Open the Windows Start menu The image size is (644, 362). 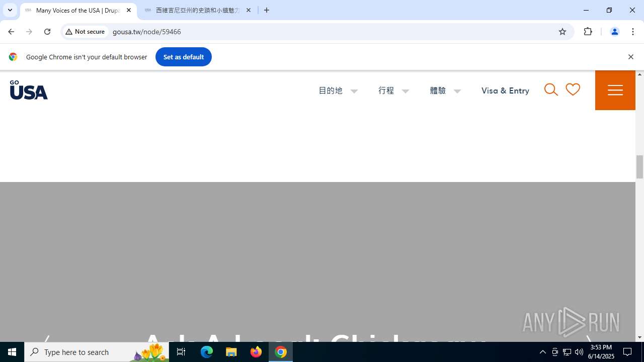click(12, 352)
